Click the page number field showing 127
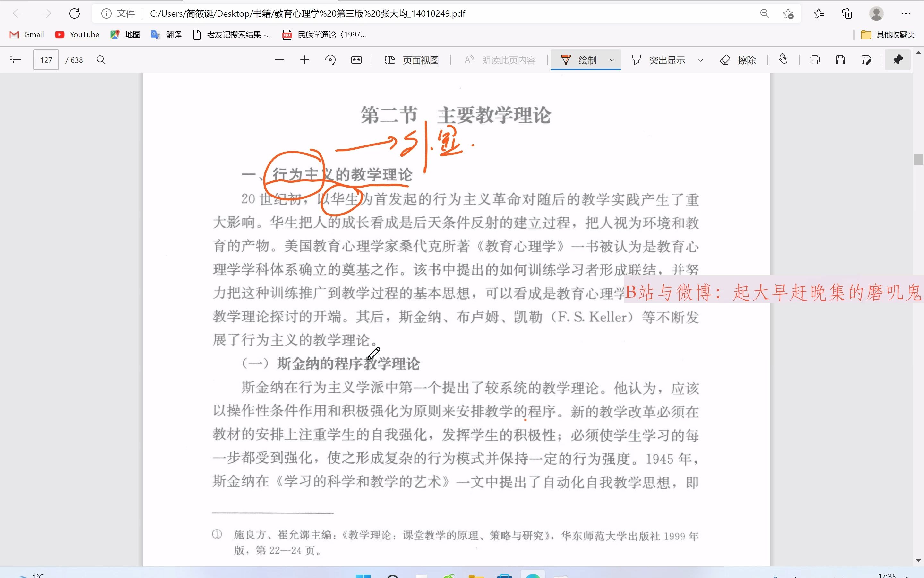The image size is (924, 578). click(x=46, y=60)
